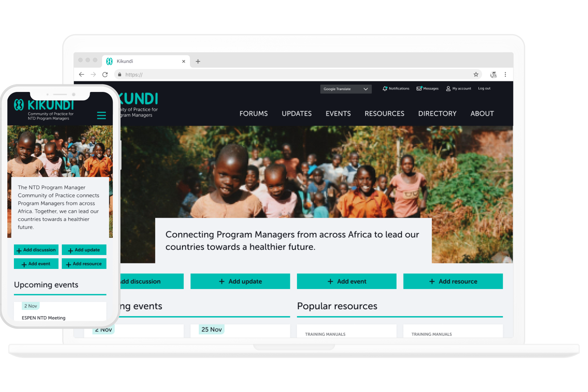This screenshot has width=588, height=392.
Task: Open the DIRECTORY navigation item
Action: pos(437,114)
